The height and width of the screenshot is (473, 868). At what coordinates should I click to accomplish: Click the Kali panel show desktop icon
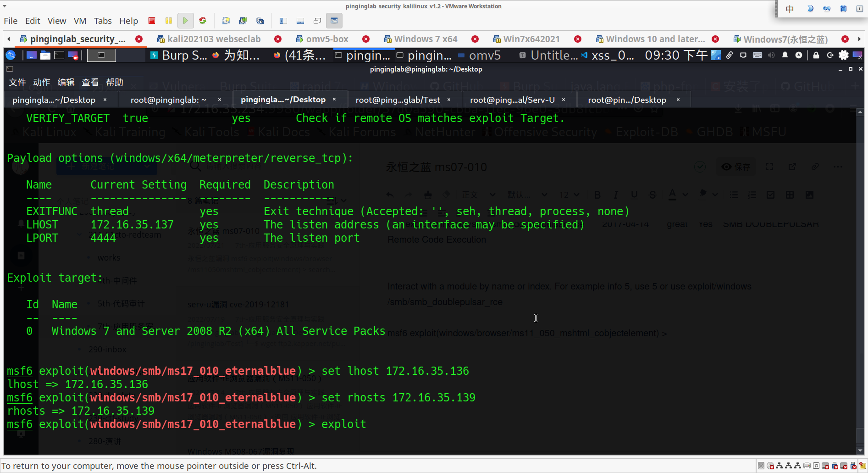pos(31,56)
